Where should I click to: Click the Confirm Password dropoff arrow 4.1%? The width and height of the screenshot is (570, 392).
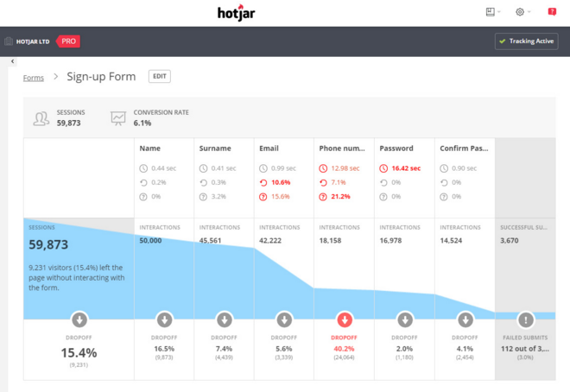[465, 319]
